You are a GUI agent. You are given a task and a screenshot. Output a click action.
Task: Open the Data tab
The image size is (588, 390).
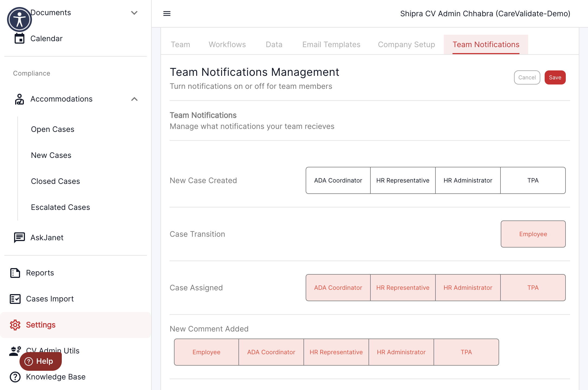click(274, 44)
